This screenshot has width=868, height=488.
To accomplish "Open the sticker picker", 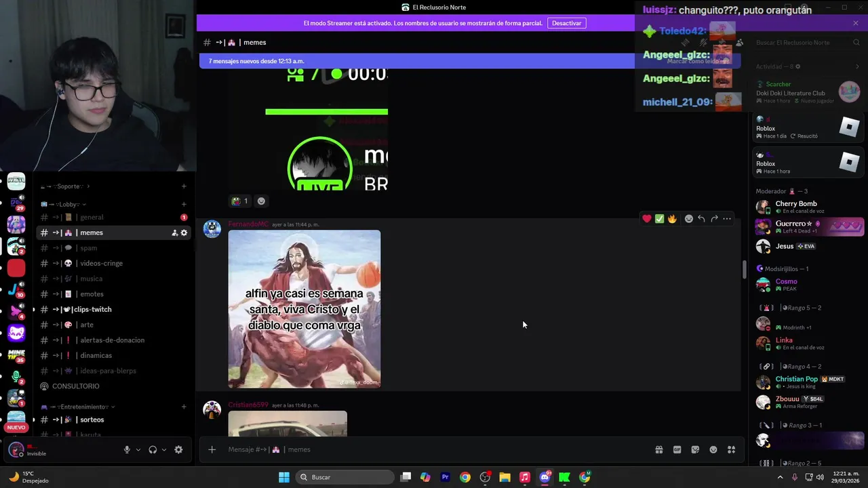I will point(695,449).
